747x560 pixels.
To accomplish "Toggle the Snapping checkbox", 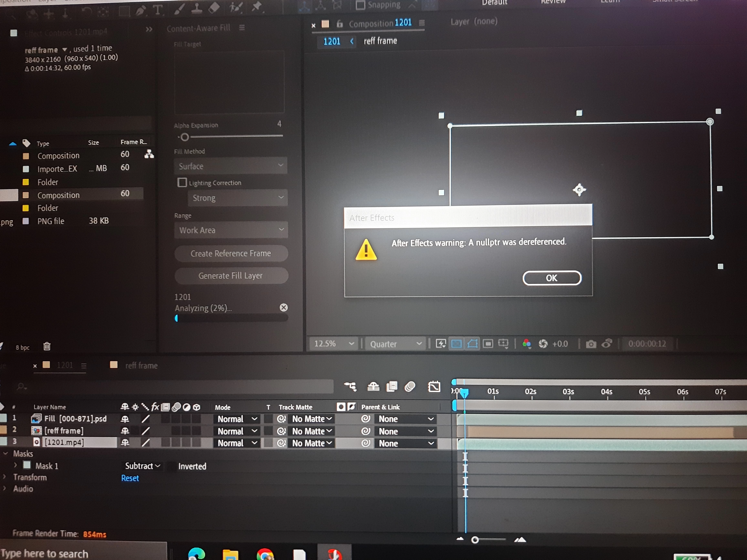I will [x=360, y=5].
